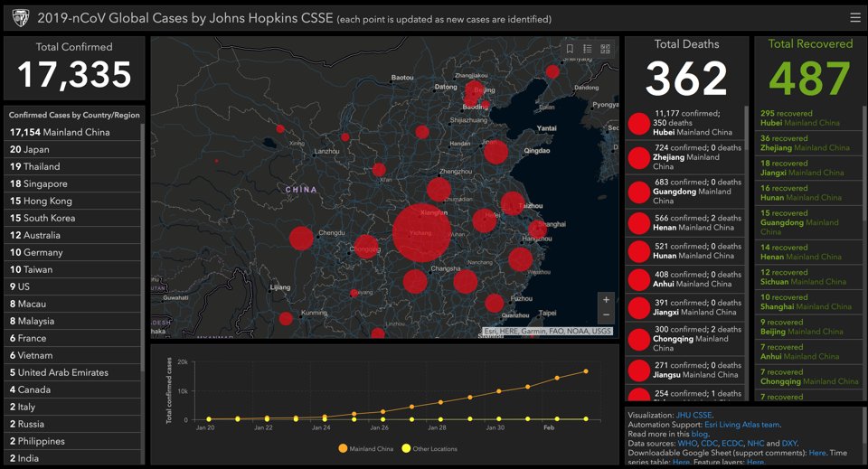Show the map legend list icon
Screen dimensions: 868x469
tap(588, 49)
